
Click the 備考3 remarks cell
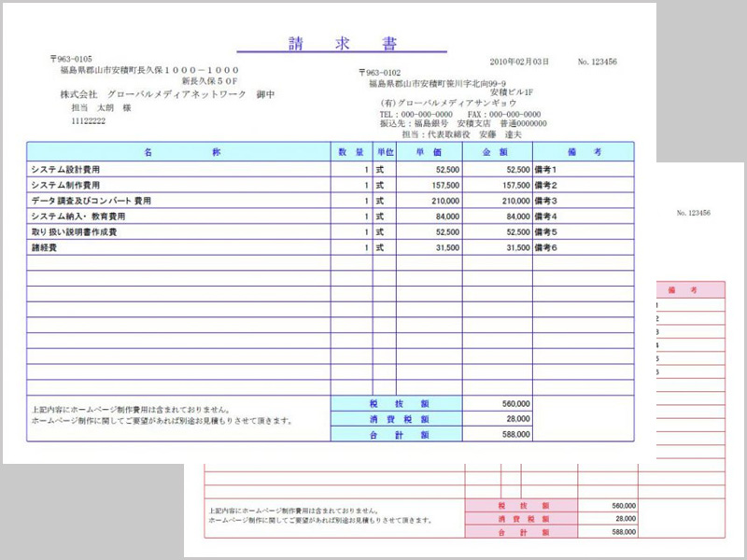545,201
